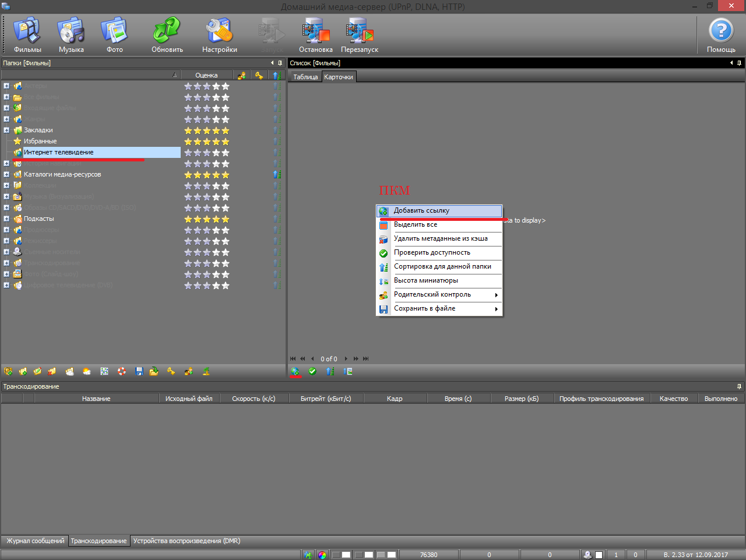The image size is (746, 560).
Task: Sort by the Оценка column header
Action: point(206,75)
